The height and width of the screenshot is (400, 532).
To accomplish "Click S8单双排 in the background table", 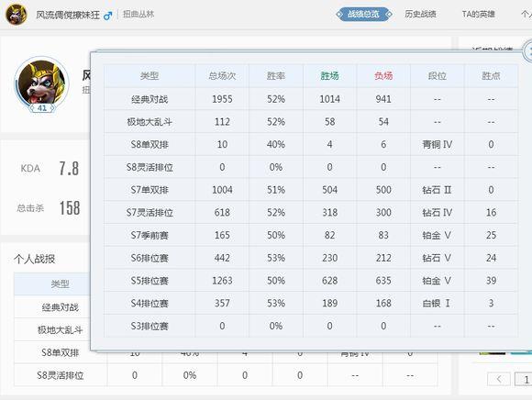I will click(x=61, y=353).
